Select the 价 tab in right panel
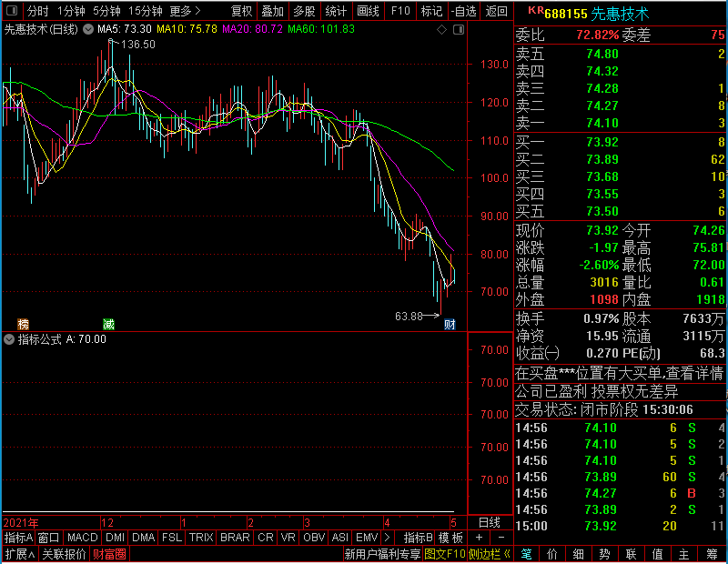This screenshot has width=728, height=564. [x=552, y=554]
